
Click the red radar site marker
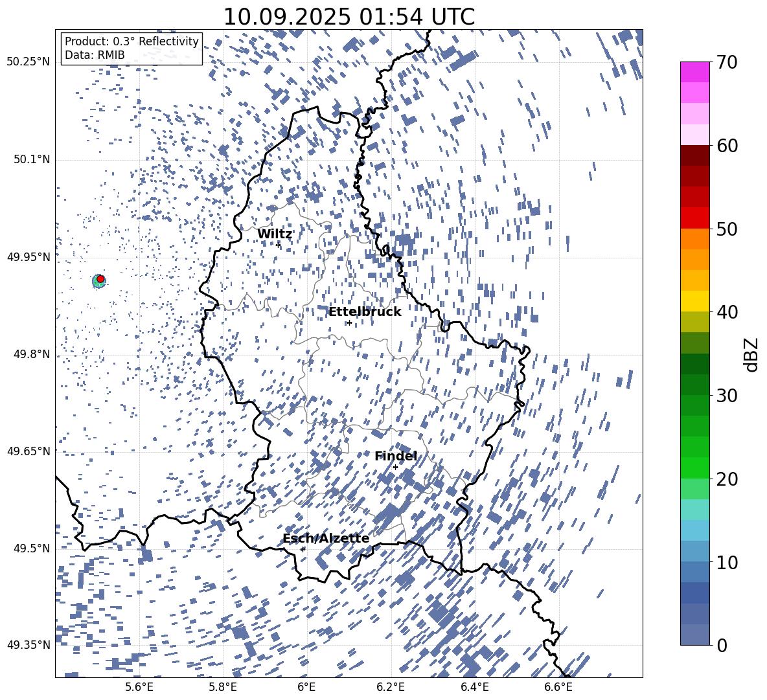[100, 279]
